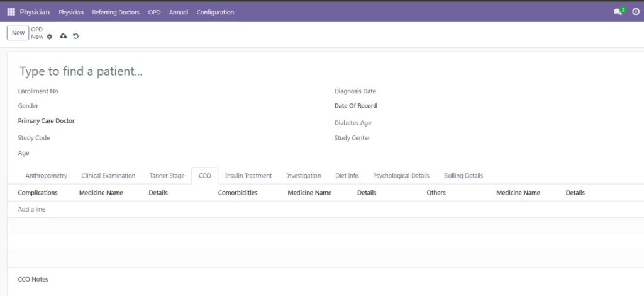The height and width of the screenshot is (296, 644).
Task: Open the OPD menu in navbar
Action: coord(154,12)
